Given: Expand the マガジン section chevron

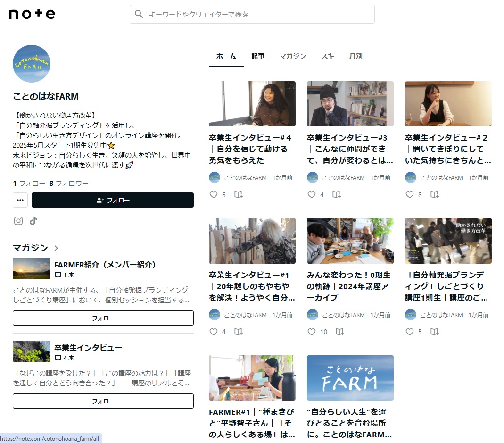Looking at the screenshot, I should [56, 248].
